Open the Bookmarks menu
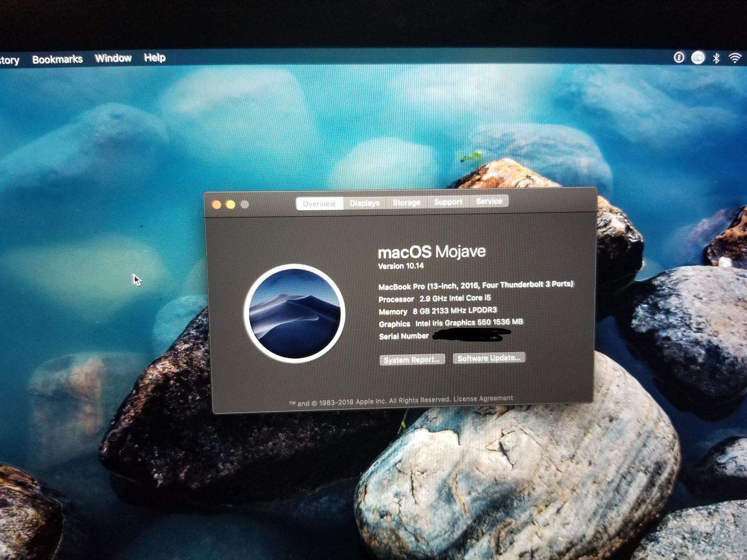The width and height of the screenshot is (747, 560). (58, 60)
